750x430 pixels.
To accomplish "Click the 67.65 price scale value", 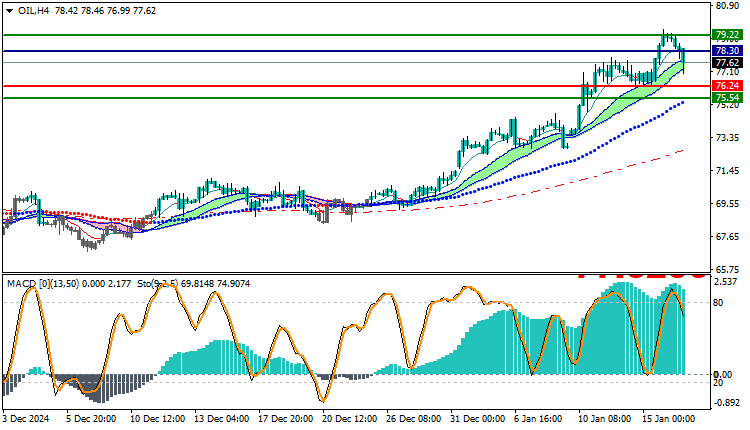I will pos(727,237).
